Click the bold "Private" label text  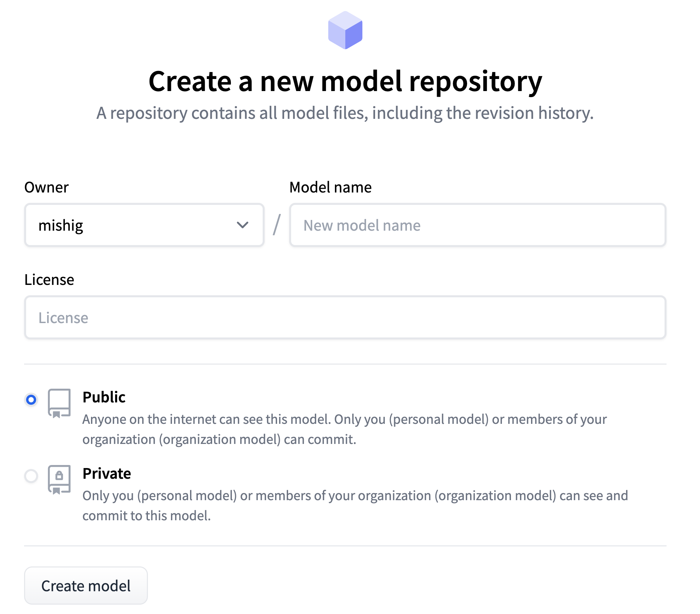coord(106,473)
